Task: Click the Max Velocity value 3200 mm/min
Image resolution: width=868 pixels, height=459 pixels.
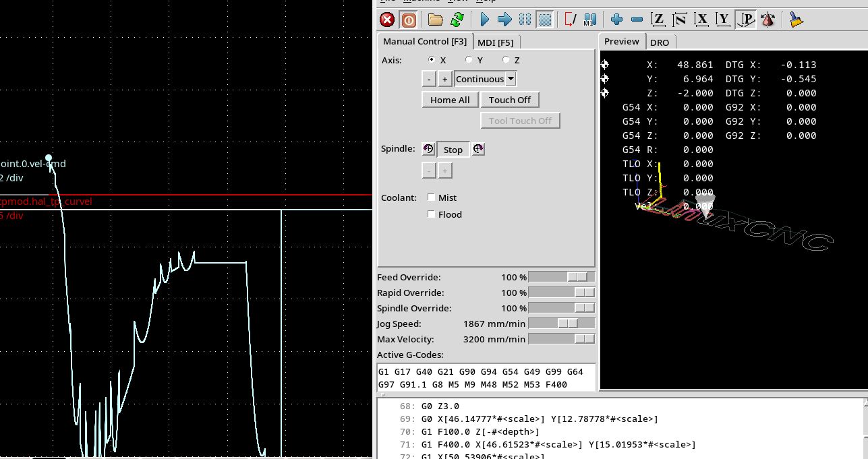Action: point(494,339)
